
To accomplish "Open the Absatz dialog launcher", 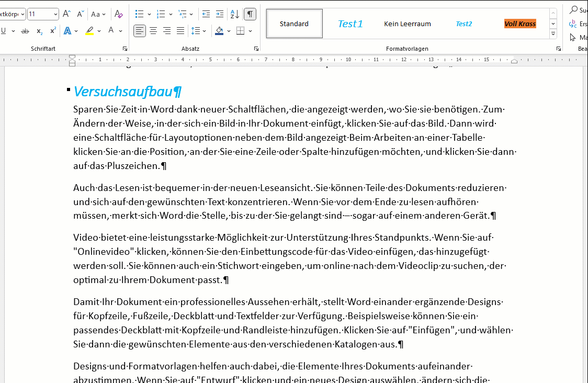I will (256, 49).
